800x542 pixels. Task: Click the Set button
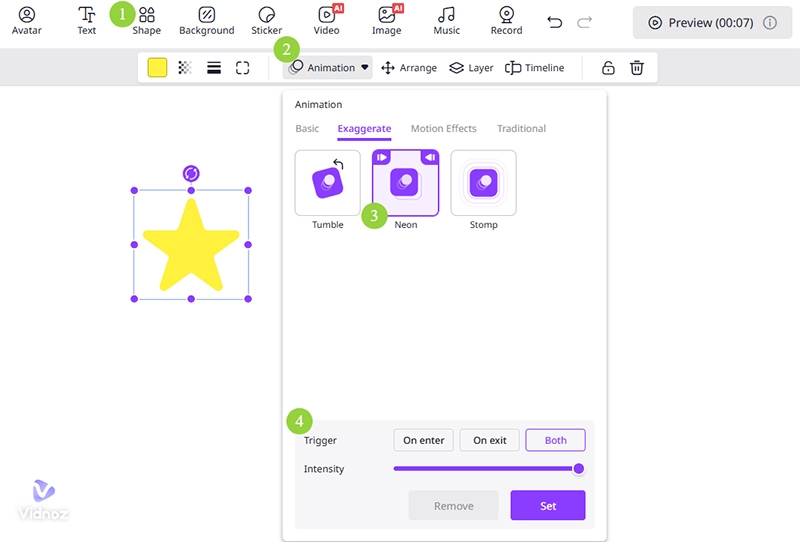tap(547, 506)
